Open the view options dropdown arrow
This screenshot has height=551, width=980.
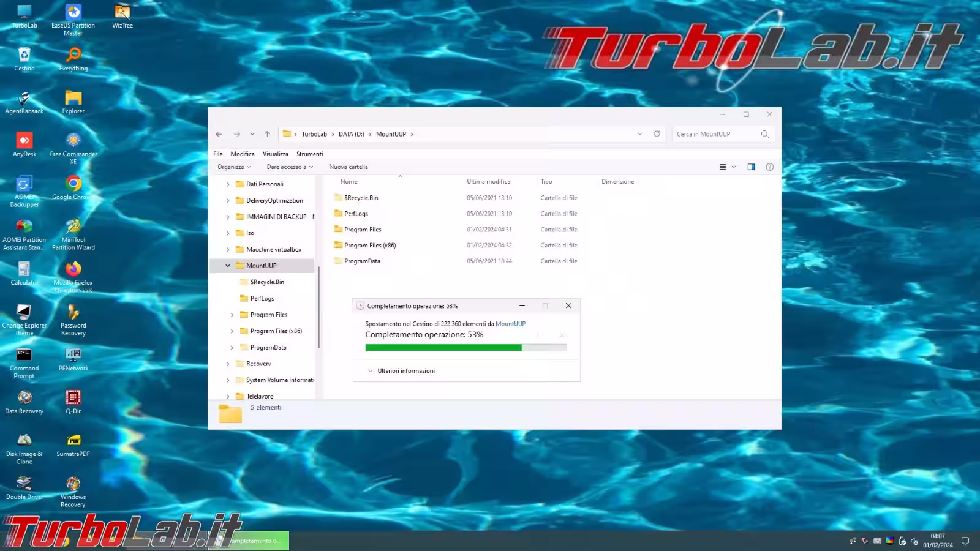pyautogui.click(x=734, y=167)
